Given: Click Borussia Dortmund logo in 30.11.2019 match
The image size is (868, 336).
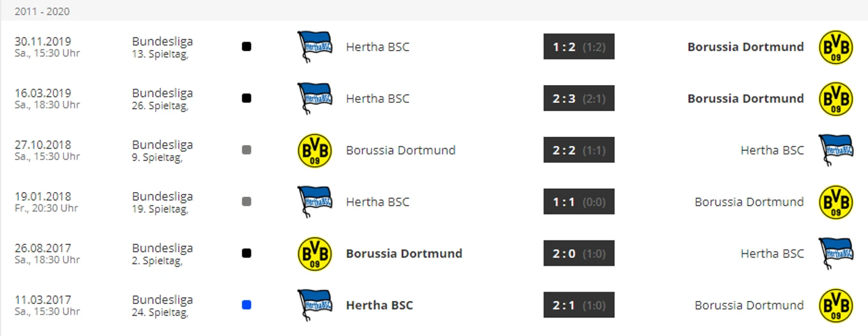Looking at the screenshot, I should (836, 47).
